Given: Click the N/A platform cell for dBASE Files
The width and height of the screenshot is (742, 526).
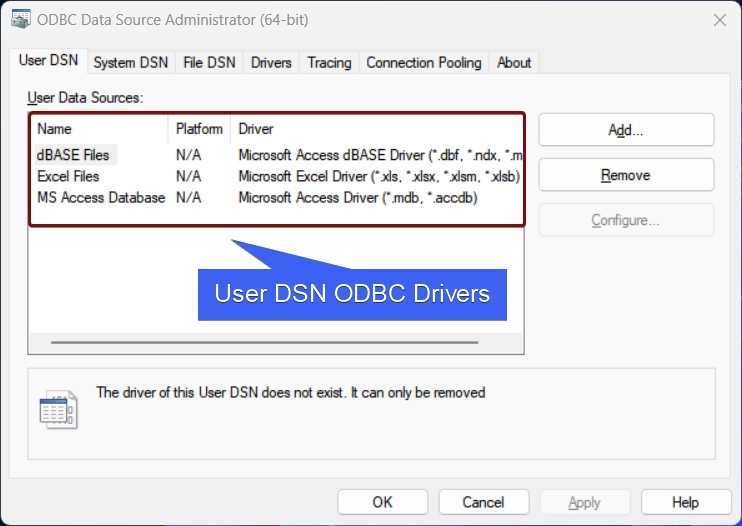Looking at the screenshot, I should coord(188,155).
